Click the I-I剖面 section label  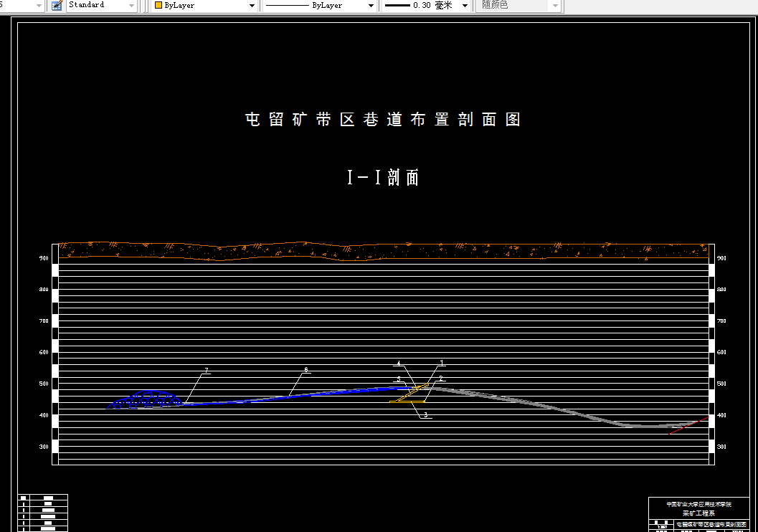point(382,176)
